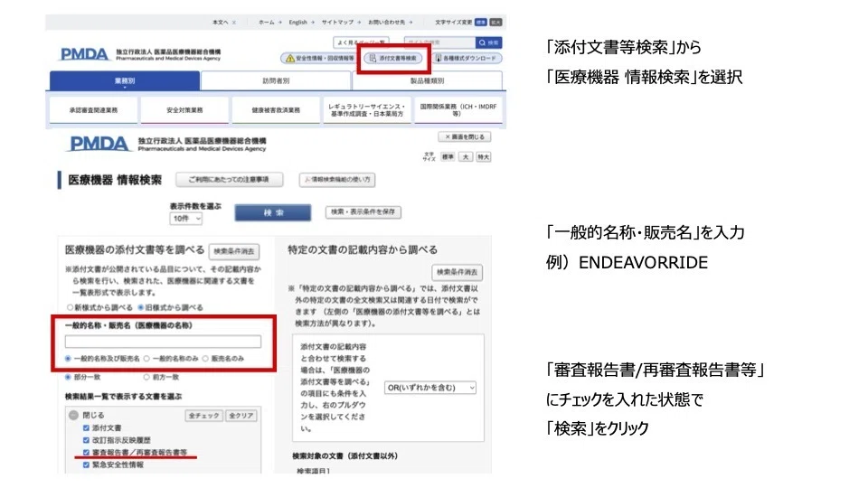
Task: Open 健康被害救済業務 menu item
Action: pos(276,110)
